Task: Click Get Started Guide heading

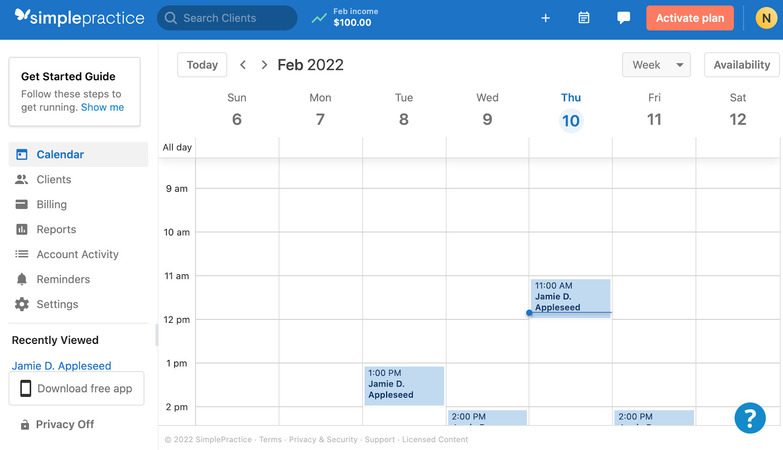Action: click(68, 76)
